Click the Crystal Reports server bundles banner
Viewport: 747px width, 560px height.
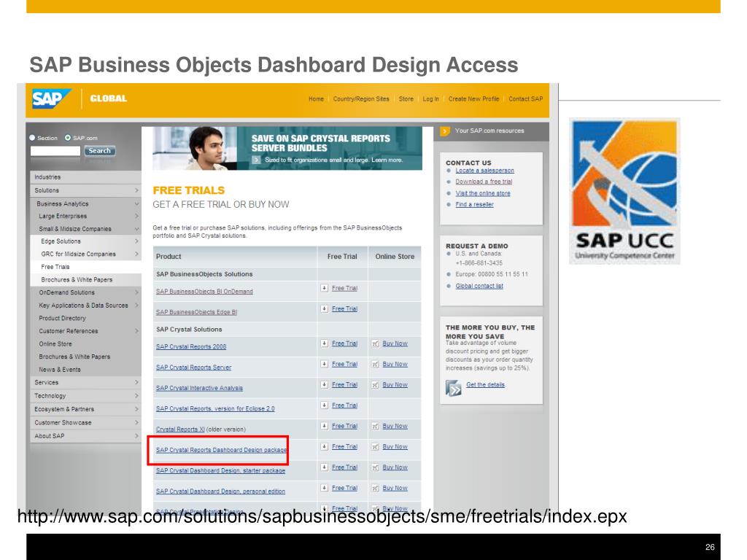tap(287, 148)
